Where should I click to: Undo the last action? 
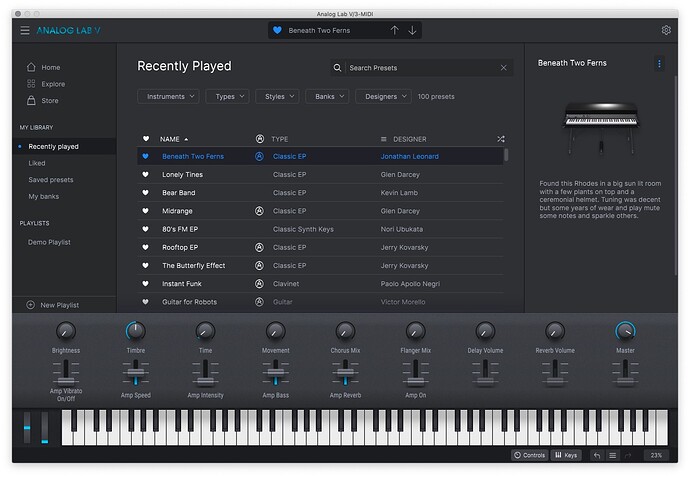pyautogui.click(x=597, y=455)
